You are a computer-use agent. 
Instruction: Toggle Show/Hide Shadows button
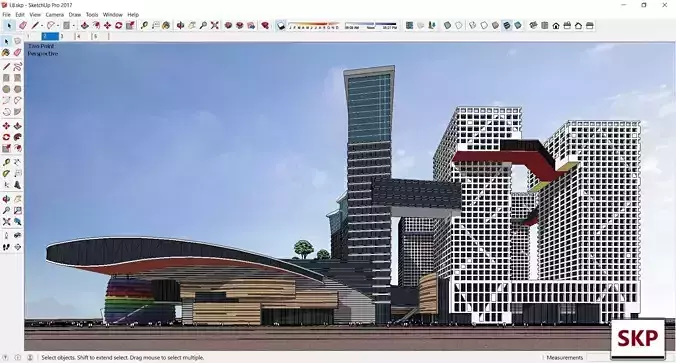pos(281,25)
